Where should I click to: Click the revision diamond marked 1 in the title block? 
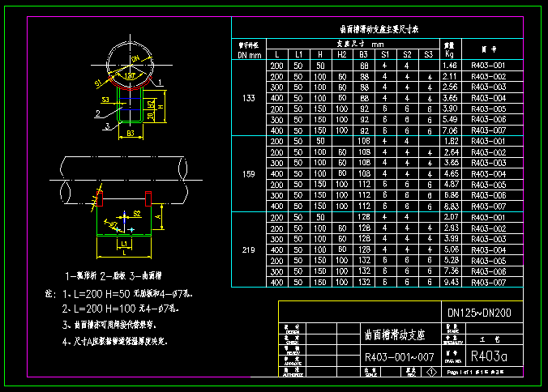(x=431, y=372)
